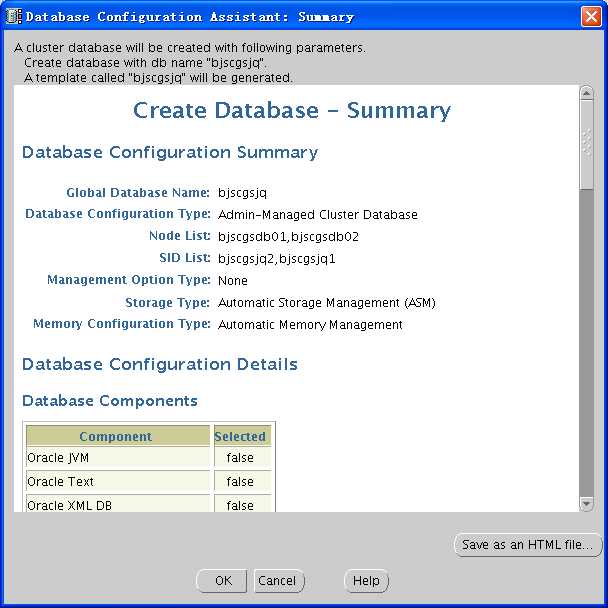Image resolution: width=608 pixels, height=608 pixels.
Task: Click the Storage Type label
Action: point(168,302)
